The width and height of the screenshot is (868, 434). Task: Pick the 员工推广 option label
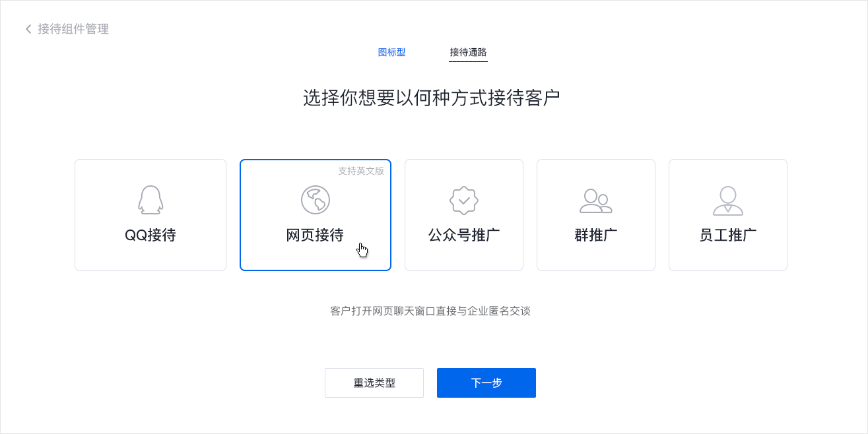click(x=728, y=235)
